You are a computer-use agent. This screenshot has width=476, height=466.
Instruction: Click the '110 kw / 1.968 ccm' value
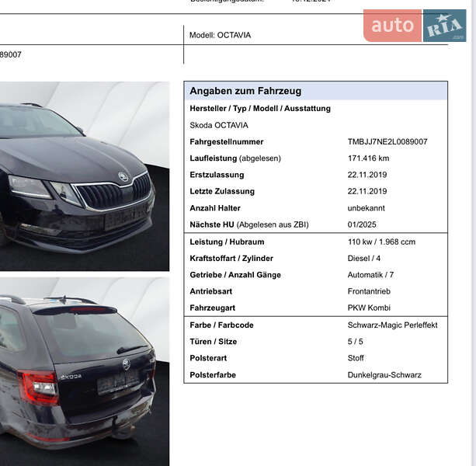[381, 242]
